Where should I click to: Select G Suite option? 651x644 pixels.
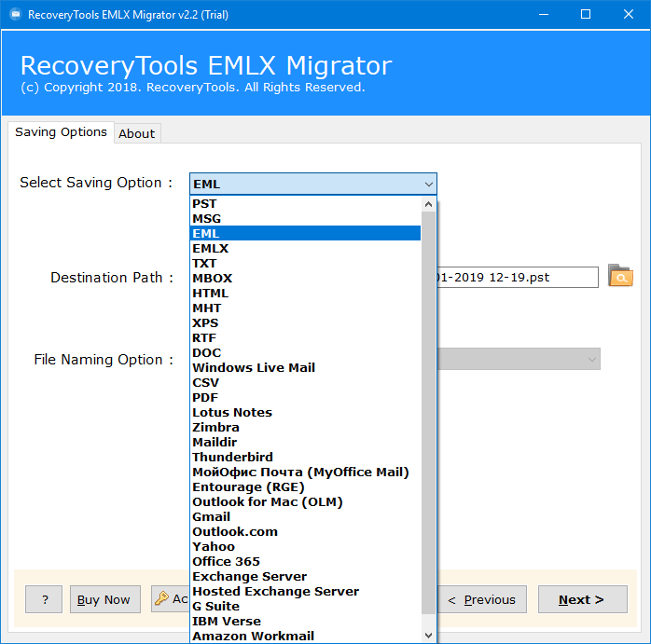pos(305,606)
